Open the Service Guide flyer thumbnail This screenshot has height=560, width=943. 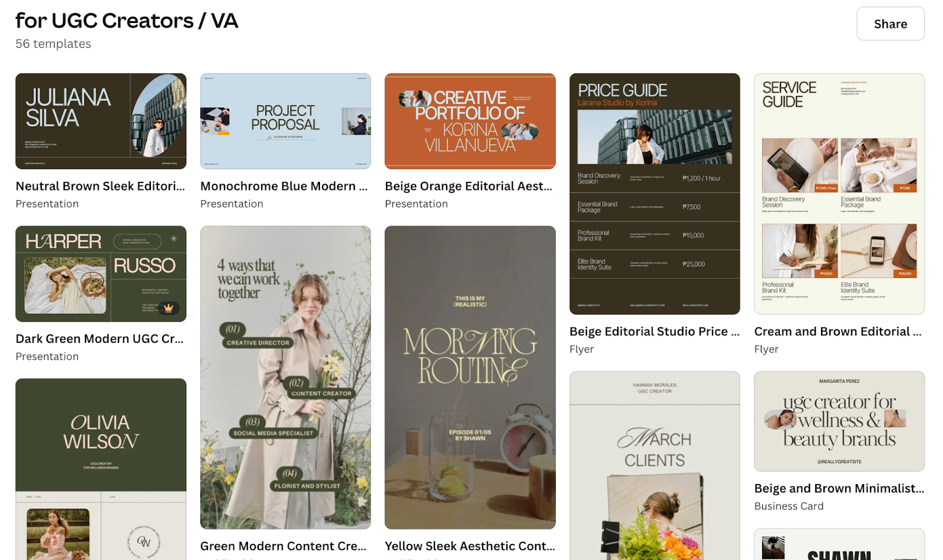[839, 194]
